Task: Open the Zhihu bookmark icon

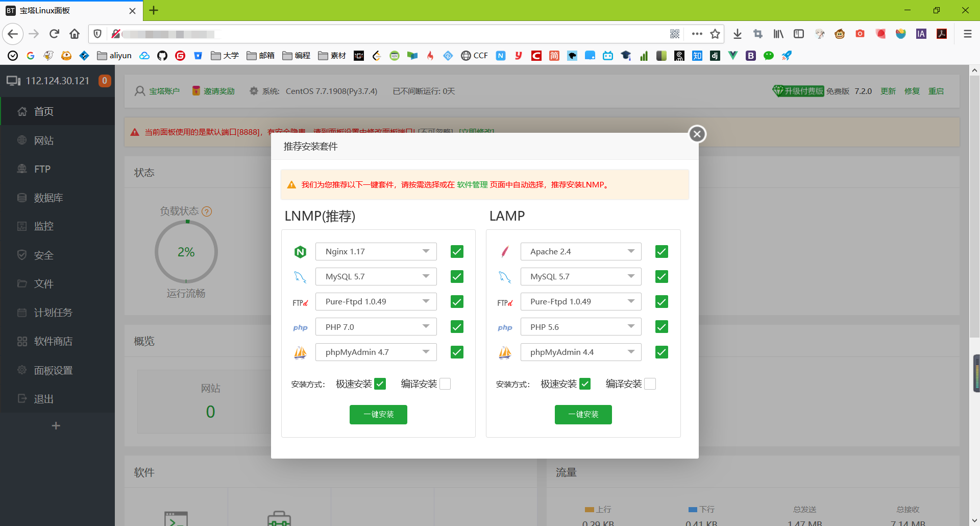Action: (697, 56)
